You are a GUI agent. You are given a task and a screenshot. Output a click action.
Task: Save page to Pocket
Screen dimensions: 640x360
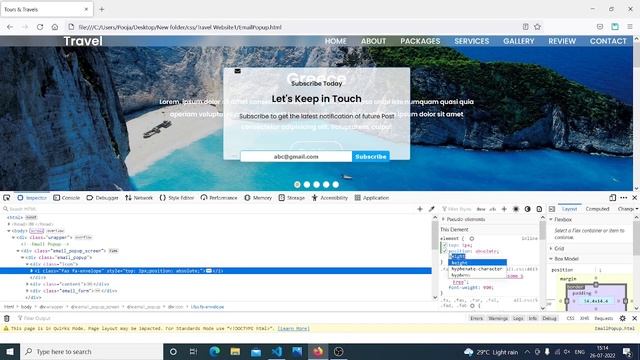600,27
